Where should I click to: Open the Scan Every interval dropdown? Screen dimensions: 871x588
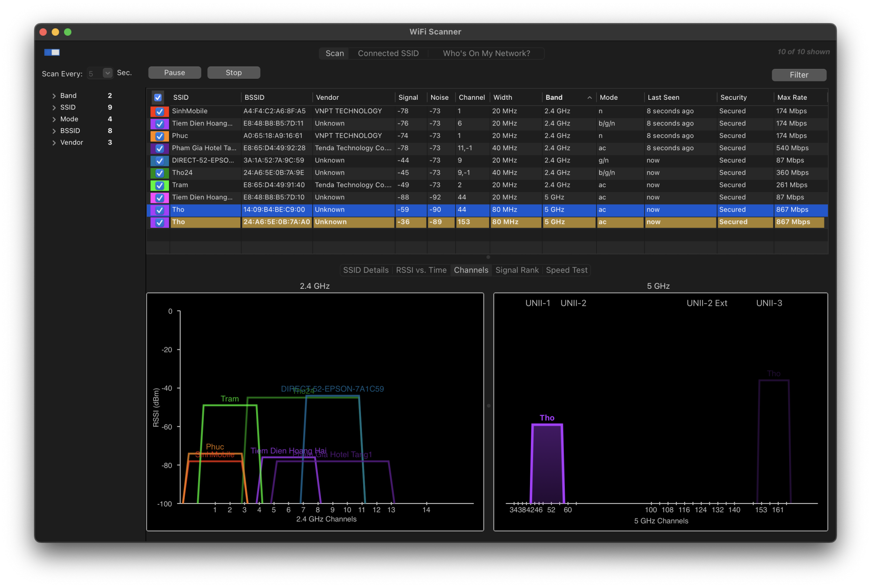(107, 73)
